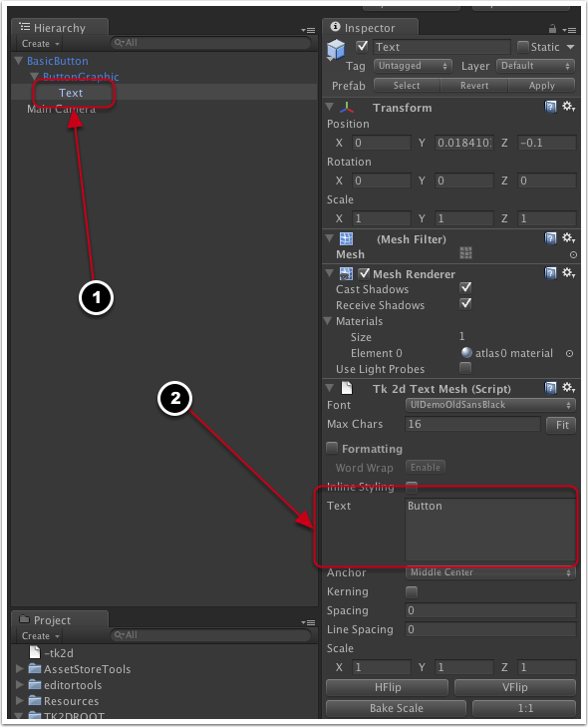Click the Prefab Revert button
This screenshot has width=588, height=727.
(474, 86)
